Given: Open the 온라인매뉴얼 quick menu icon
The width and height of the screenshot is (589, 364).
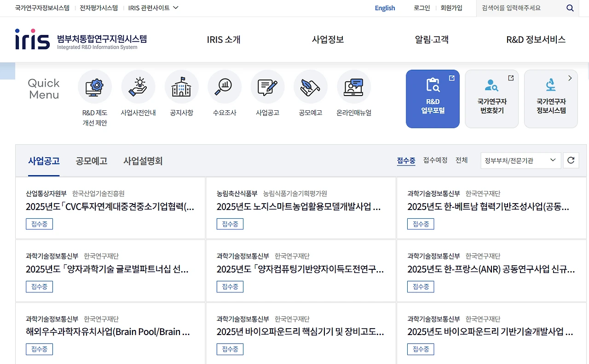Looking at the screenshot, I should [x=354, y=86].
